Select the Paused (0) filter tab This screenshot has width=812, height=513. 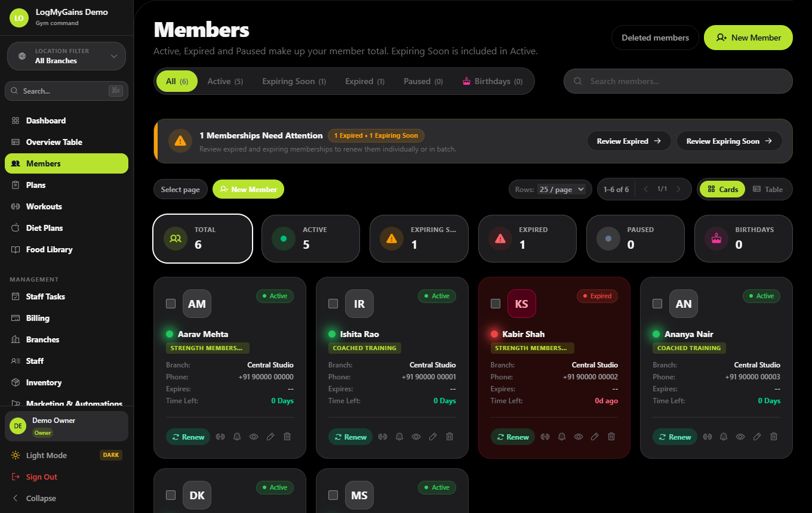point(423,81)
